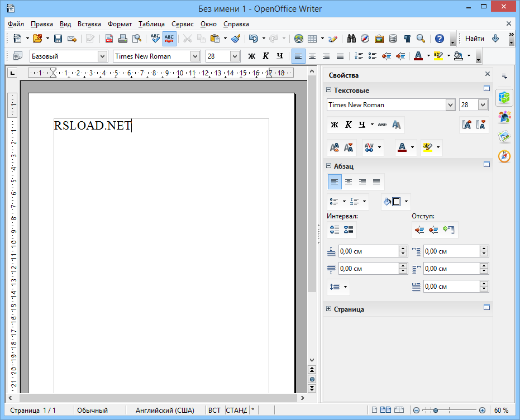The width and height of the screenshot is (520, 420).
Task: Increase font size using the sidebar icon
Action: point(335,147)
